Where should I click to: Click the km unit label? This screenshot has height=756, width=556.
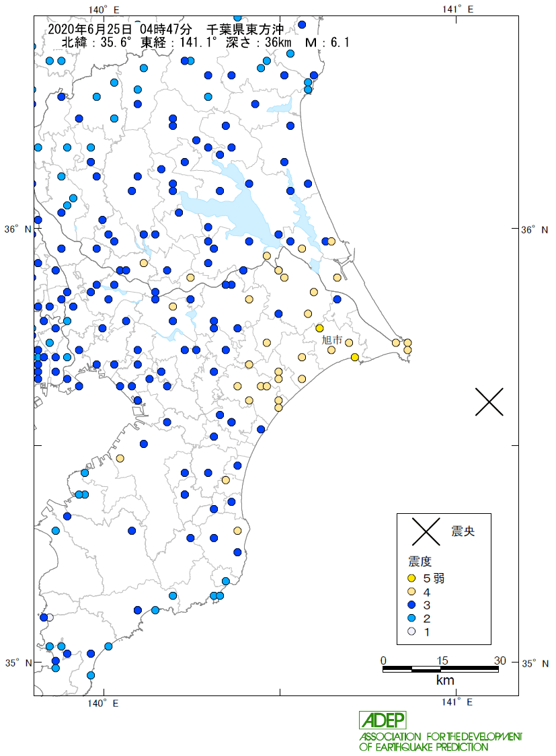445,680
